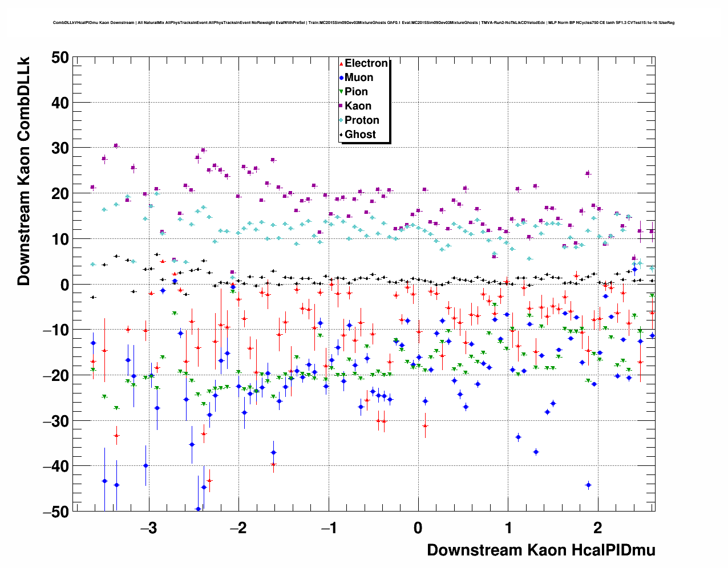
Task: Select the Pion legend label
Action: (356, 92)
